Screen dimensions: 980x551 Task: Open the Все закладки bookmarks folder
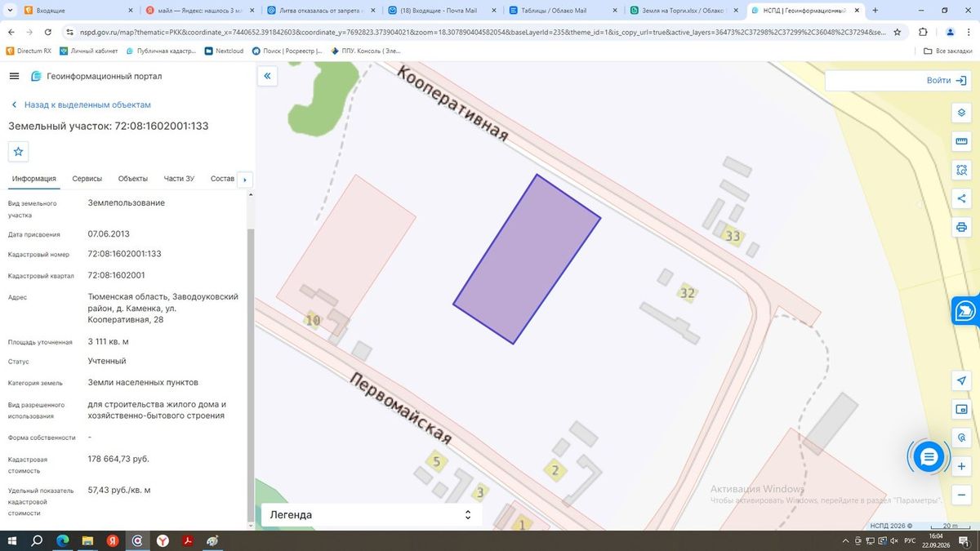[x=947, y=51]
